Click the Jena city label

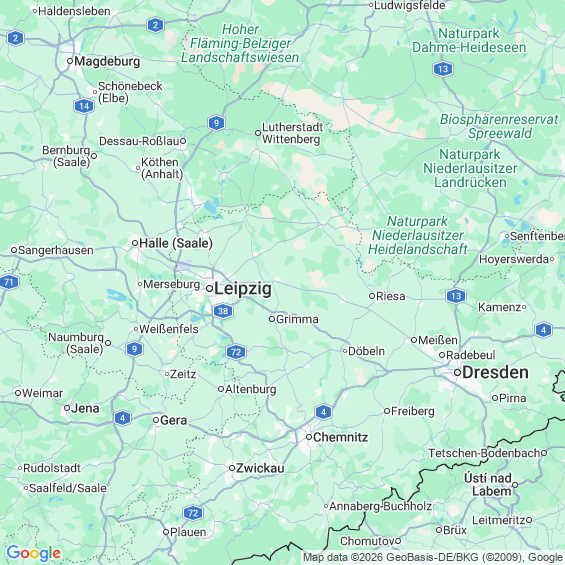[x=85, y=408]
